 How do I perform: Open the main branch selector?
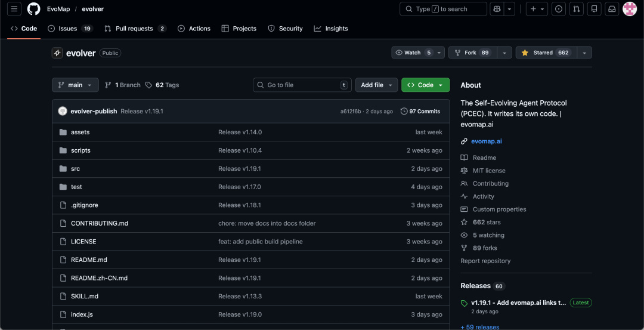coord(75,85)
